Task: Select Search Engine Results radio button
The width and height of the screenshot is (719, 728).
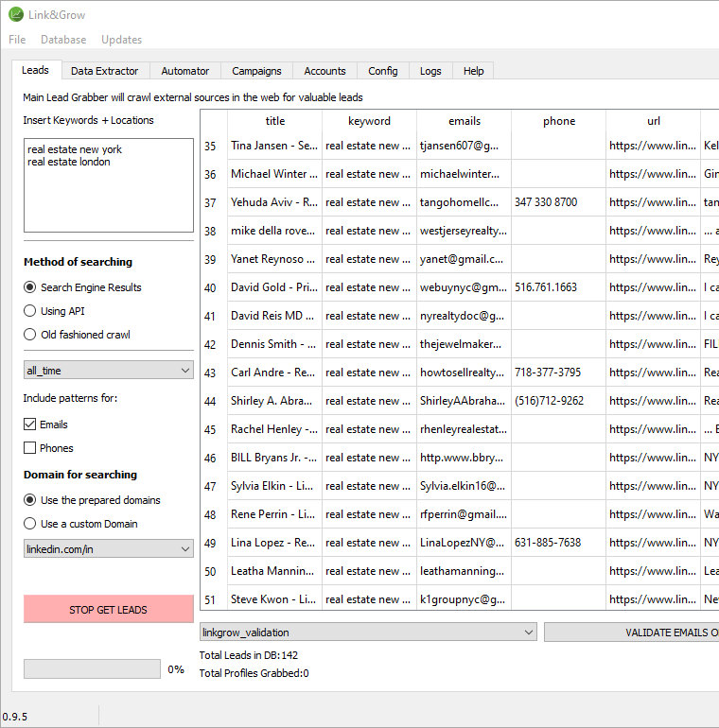Action: click(30, 287)
